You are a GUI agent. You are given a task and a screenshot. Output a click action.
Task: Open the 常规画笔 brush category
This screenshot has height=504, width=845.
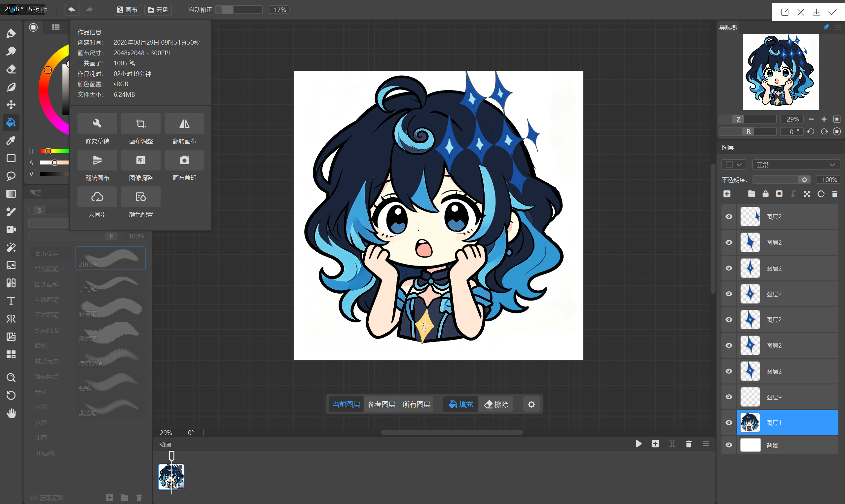pos(47,269)
